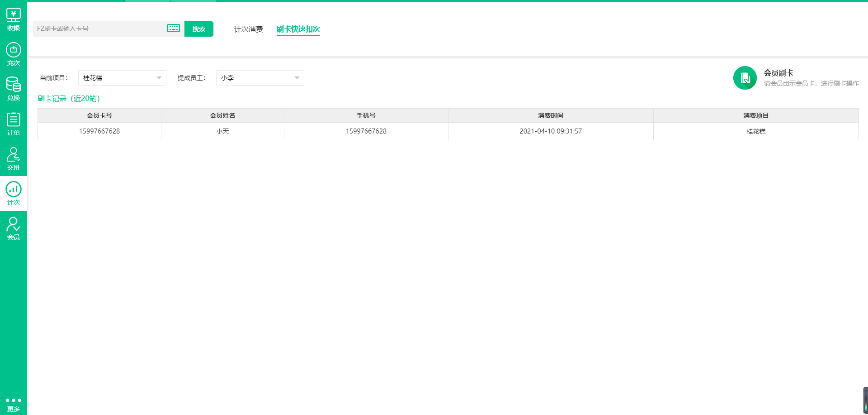The image size is (868, 415).
Task: Select the record row for member 小天
Action: 222,131
